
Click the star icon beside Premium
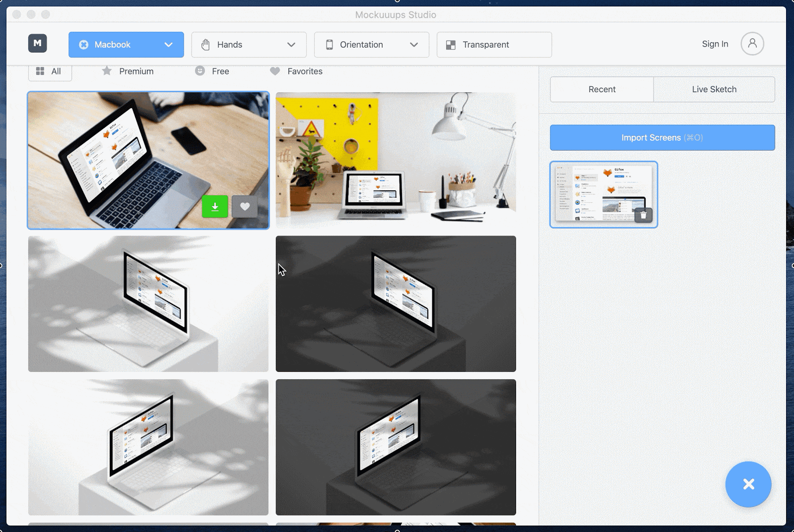[107, 71]
